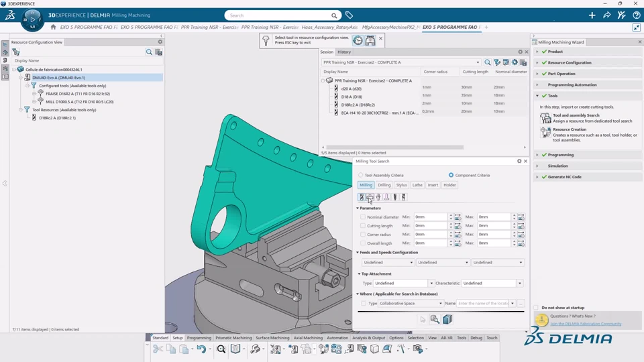Open the 3DEXPERIENCE compass

tap(32, 18)
